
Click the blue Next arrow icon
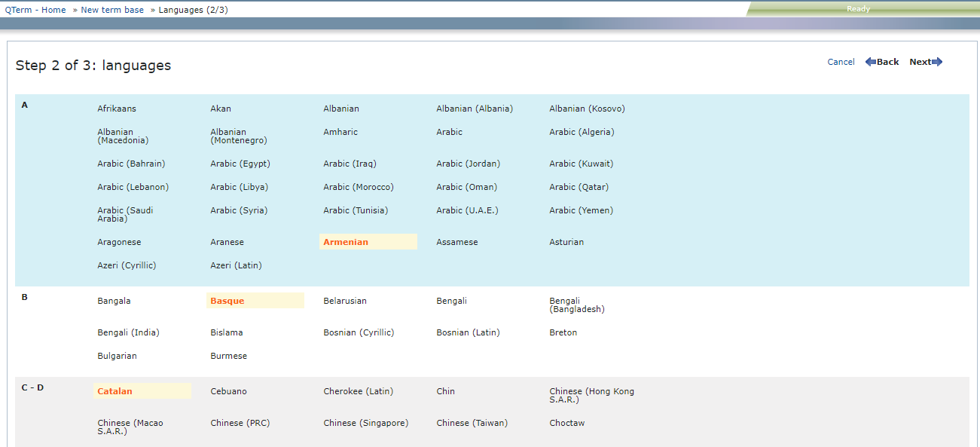939,62
